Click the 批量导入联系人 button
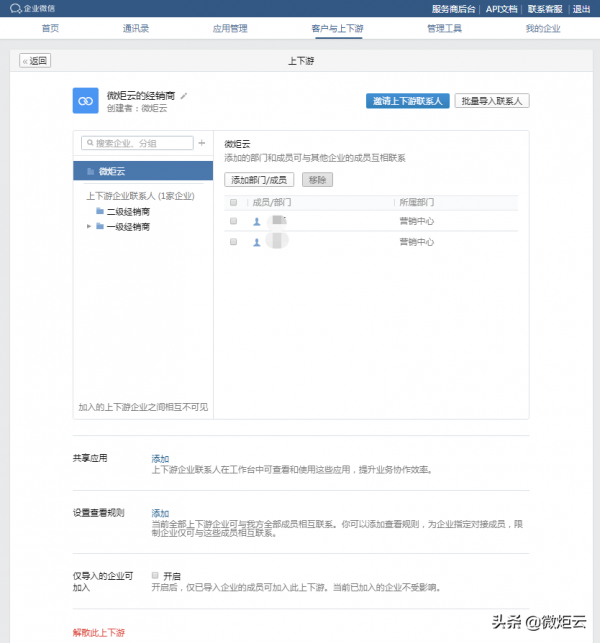Viewport: 600px width, 643px height. pyautogui.click(x=492, y=101)
